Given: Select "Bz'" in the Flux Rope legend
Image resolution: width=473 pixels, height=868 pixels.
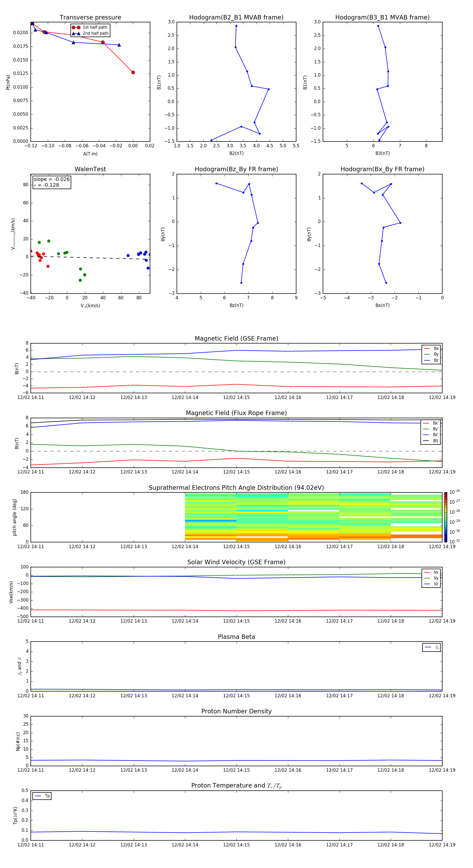Looking at the screenshot, I should 431,435.
